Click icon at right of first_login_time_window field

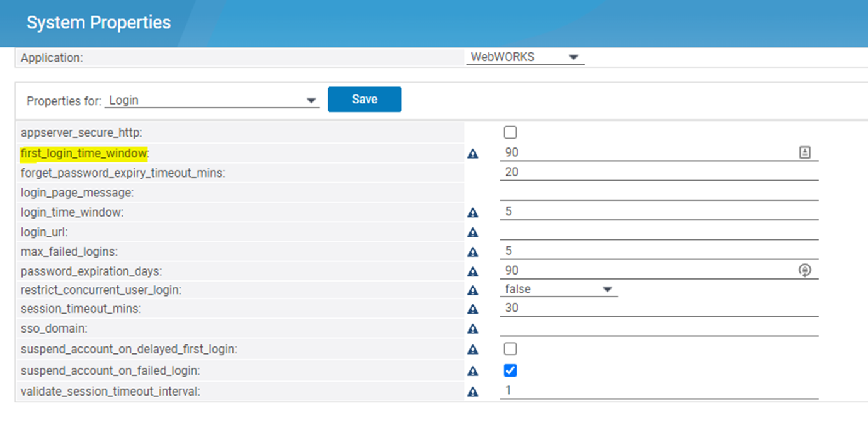[x=804, y=152]
